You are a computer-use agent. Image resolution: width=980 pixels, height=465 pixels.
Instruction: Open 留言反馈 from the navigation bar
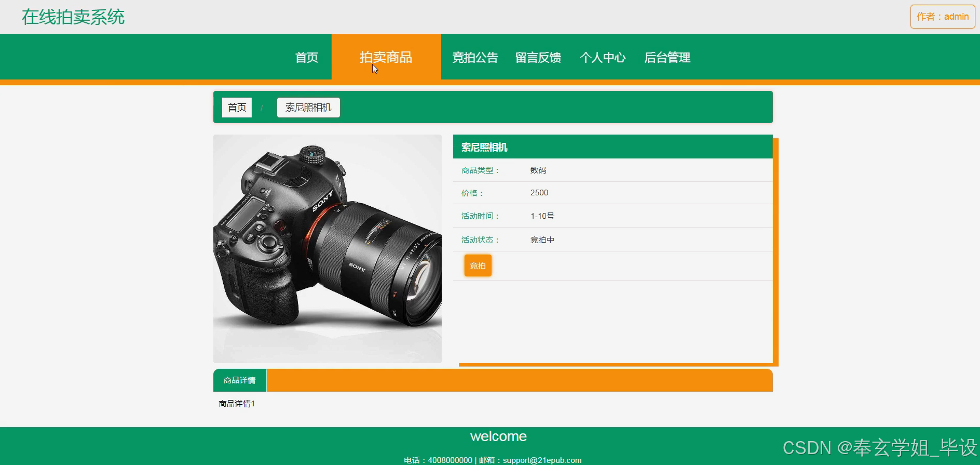pos(538,57)
